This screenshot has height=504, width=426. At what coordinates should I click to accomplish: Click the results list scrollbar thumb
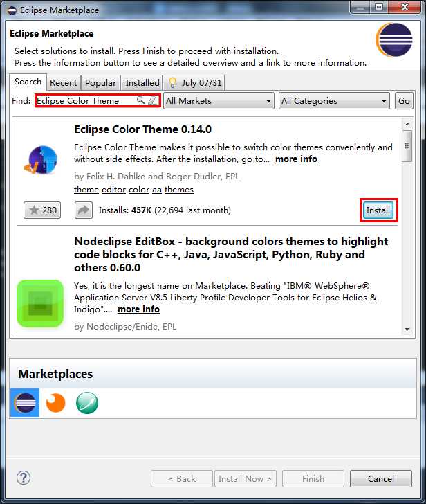click(x=407, y=146)
